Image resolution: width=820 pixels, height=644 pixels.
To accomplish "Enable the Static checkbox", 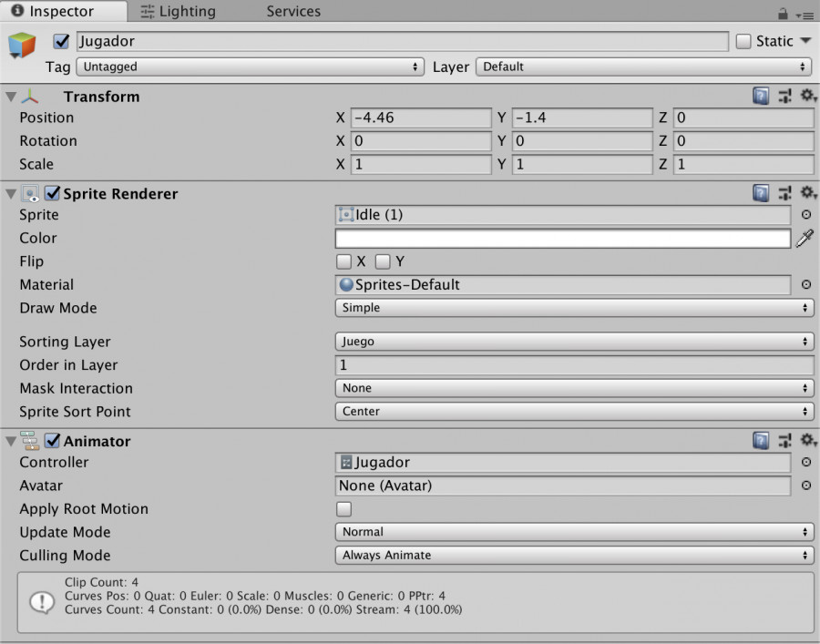I will pyautogui.click(x=743, y=41).
